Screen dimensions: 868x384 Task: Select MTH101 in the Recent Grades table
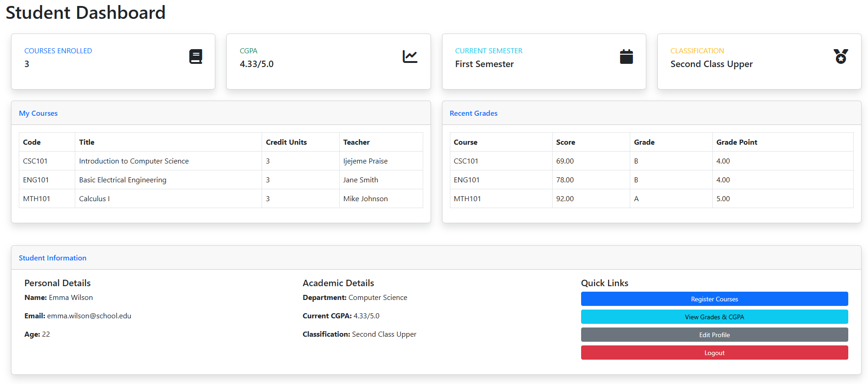(467, 198)
